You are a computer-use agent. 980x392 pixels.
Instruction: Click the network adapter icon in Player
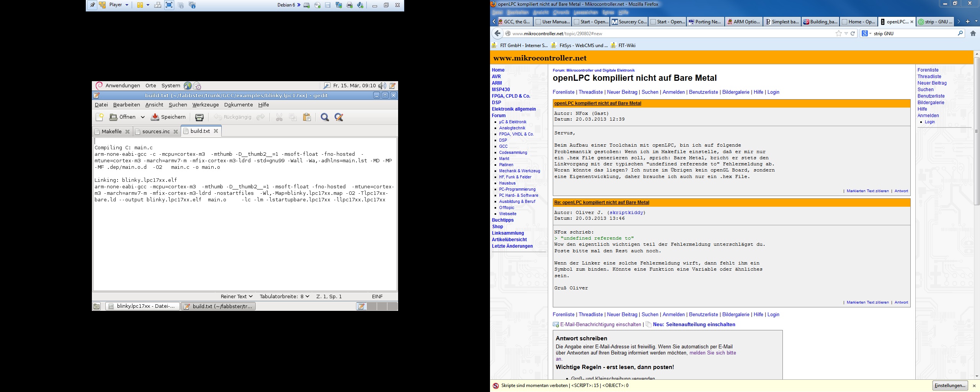click(x=339, y=5)
